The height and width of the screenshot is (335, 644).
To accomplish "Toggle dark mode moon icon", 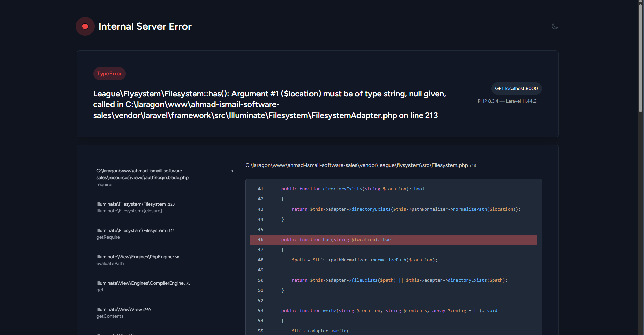I will 554,26.
